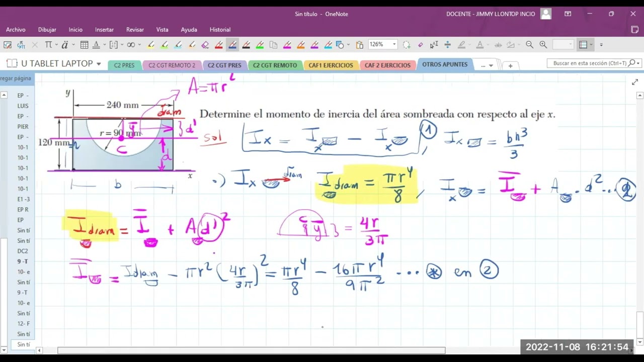The height and width of the screenshot is (362, 644).
Task: Open the Vista ribbon tab
Action: point(162,30)
